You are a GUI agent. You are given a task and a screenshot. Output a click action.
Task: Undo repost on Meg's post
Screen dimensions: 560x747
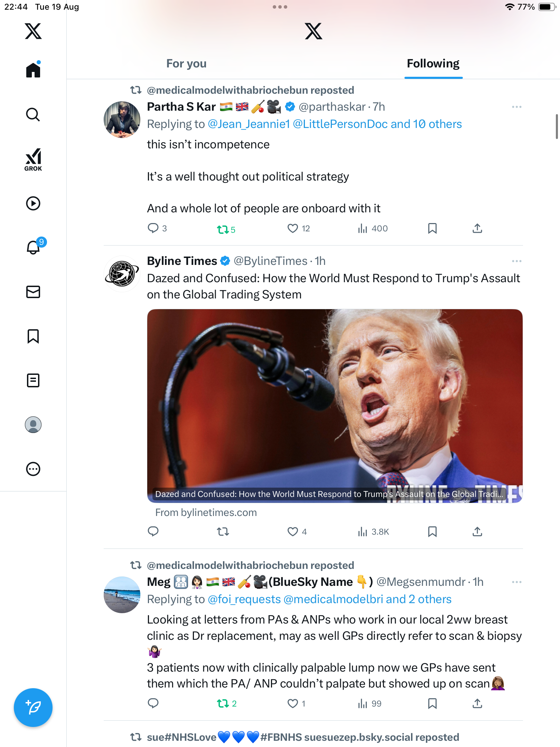pos(223,703)
